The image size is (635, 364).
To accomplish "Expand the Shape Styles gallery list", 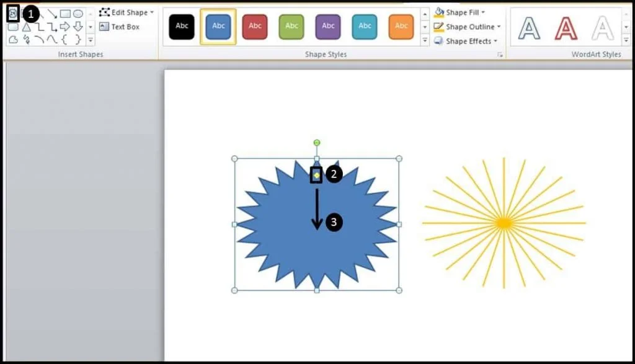I will 425,40.
